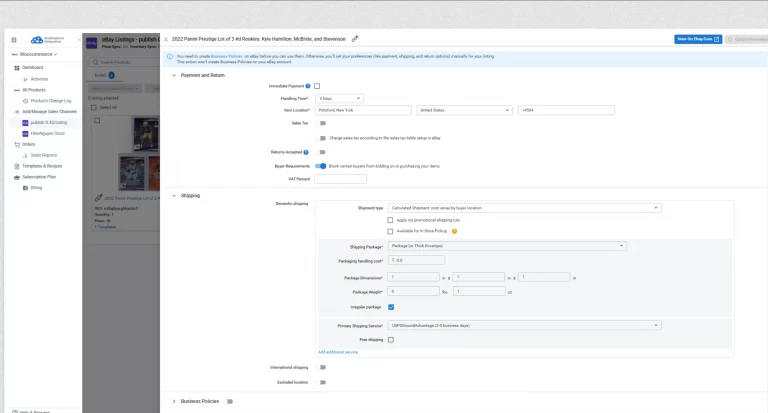Click the Orders cart icon in sidebar
Image resolution: width=768 pixels, height=413 pixels.
coord(15,144)
